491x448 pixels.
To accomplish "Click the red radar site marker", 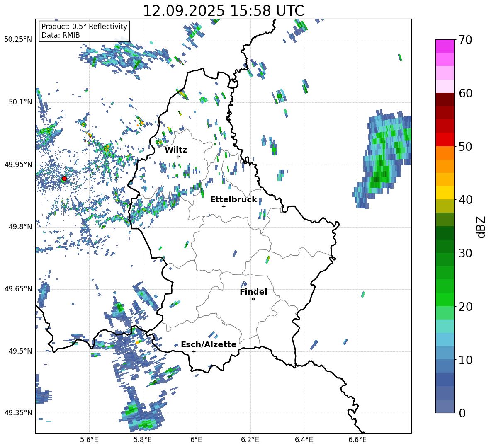I will point(64,178).
